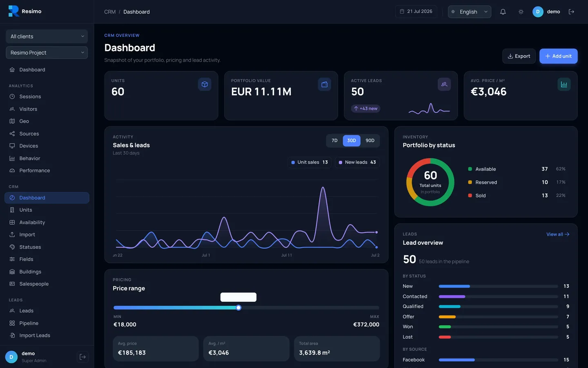Viewport: 588px width, 368px height.
Task: Click the Units card cube icon
Action: tap(205, 84)
